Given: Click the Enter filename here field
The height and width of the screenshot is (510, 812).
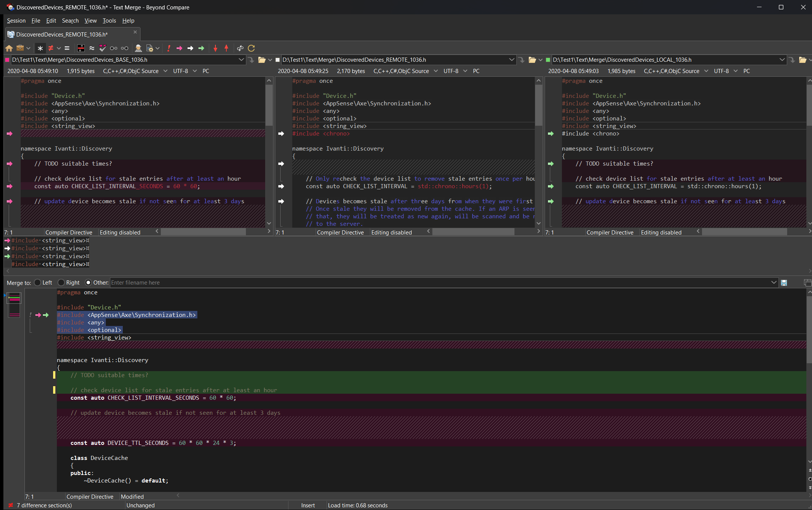Looking at the screenshot, I should pos(440,282).
